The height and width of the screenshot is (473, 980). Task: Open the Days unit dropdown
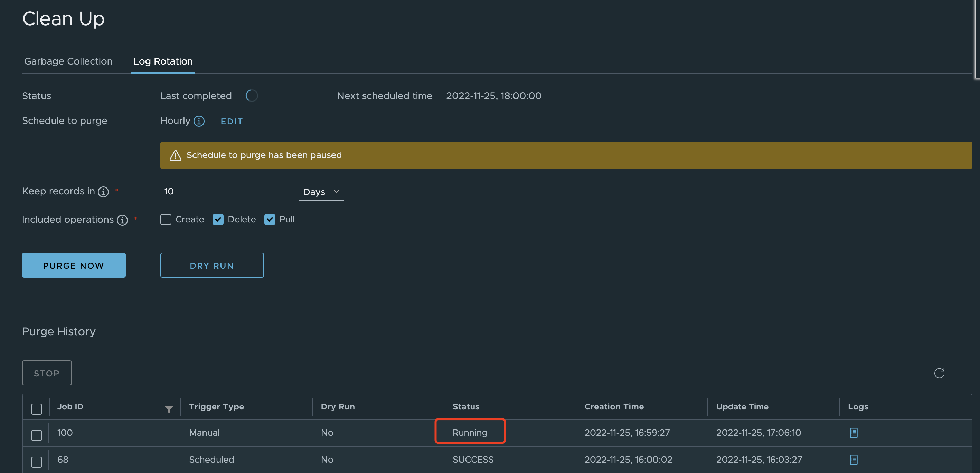pos(321,192)
